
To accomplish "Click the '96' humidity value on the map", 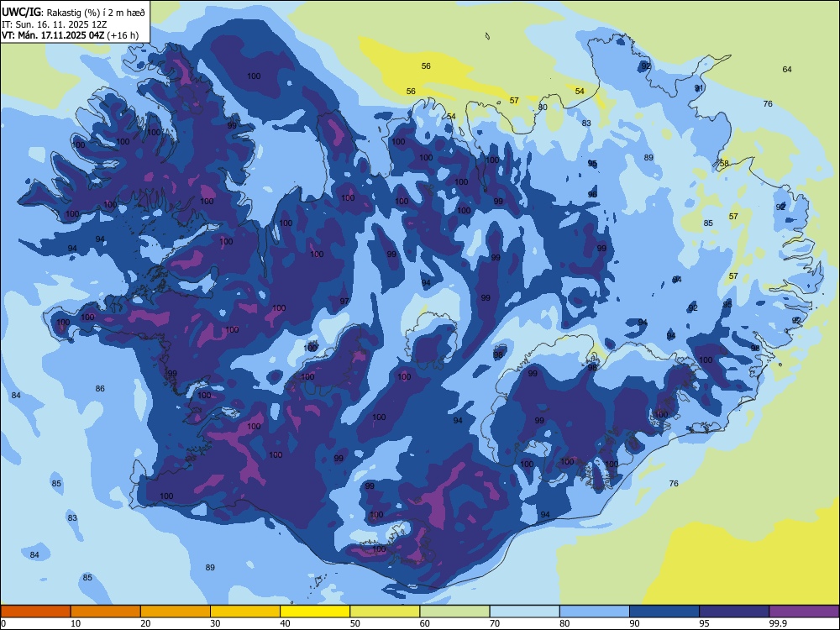I will point(592,195).
